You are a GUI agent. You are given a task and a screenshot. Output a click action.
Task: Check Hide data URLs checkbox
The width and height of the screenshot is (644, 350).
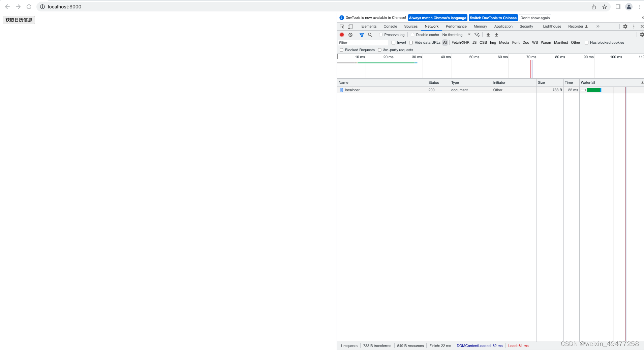click(411, 42)
